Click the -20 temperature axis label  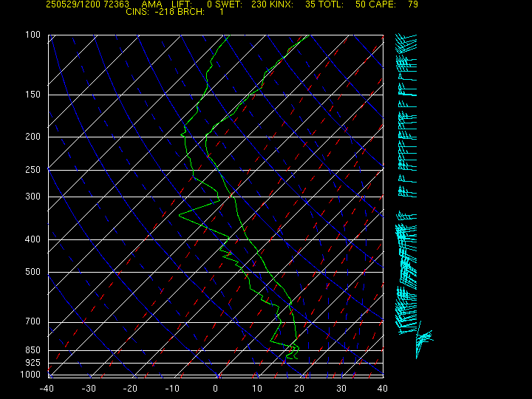click(x=130, y=389)
